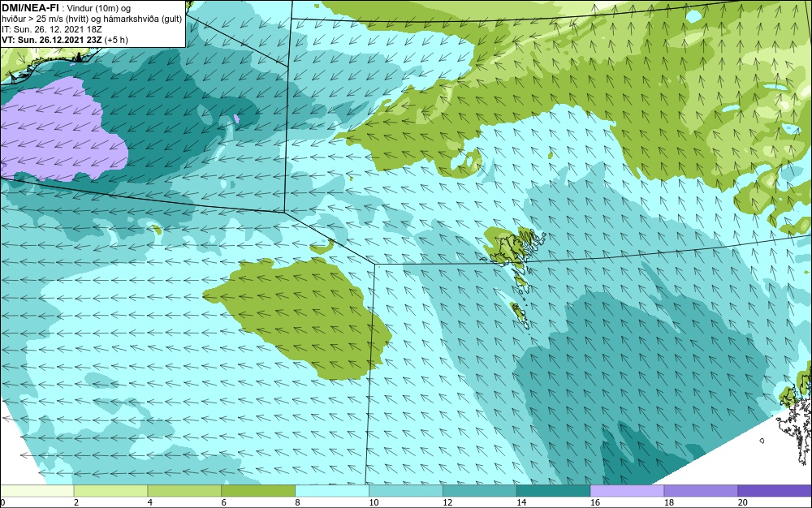This screenshot has width=812, height=508.
Task: Click the legend scale label "0"
Action: point(2,502)
